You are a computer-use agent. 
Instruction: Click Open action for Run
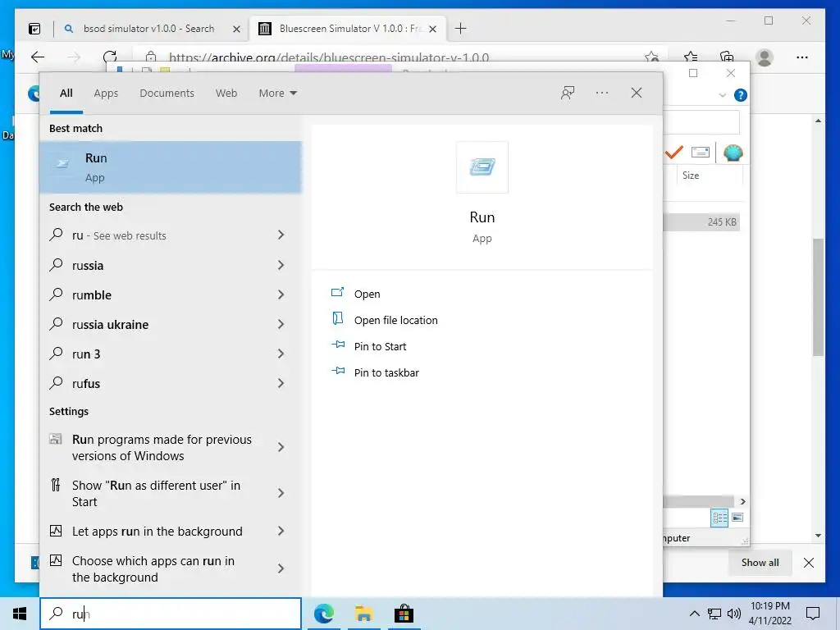point(367,294)
